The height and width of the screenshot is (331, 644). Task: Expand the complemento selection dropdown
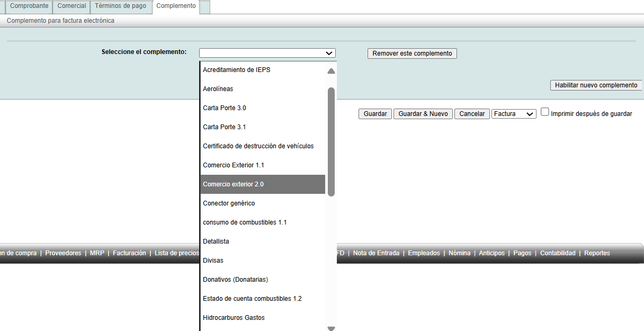[x=267, y=53]
